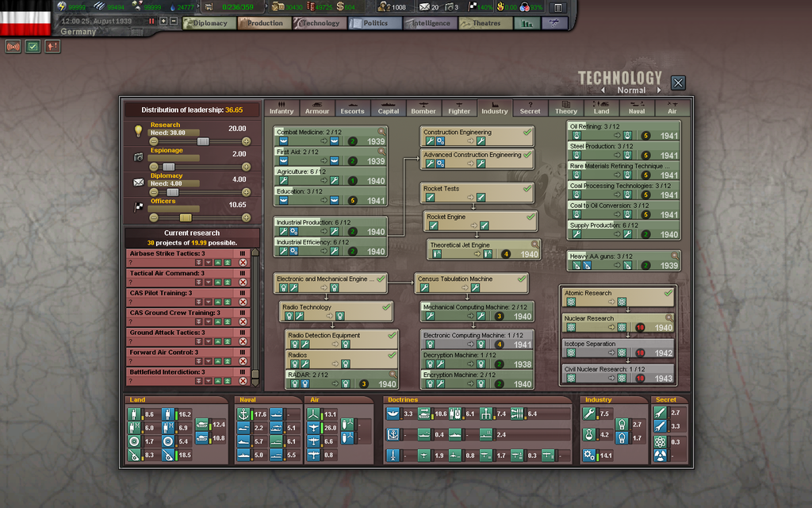Open the Production screen tab

point(265,23)
